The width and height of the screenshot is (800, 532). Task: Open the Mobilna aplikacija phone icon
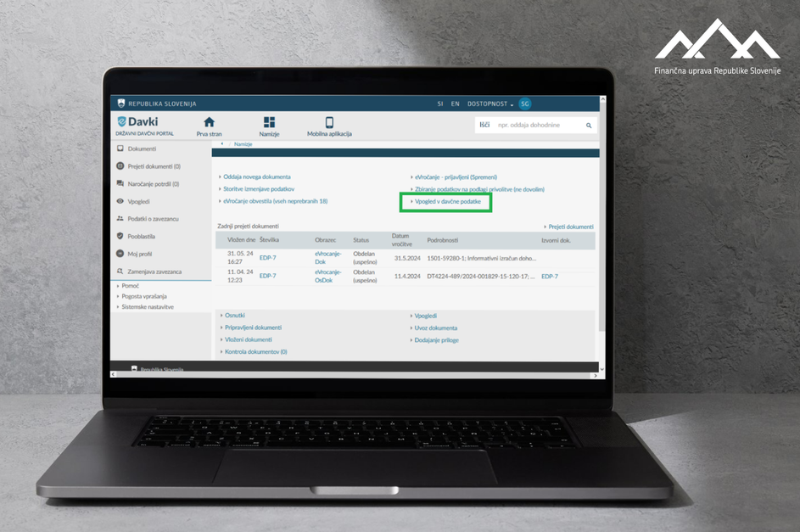[329, 123]
